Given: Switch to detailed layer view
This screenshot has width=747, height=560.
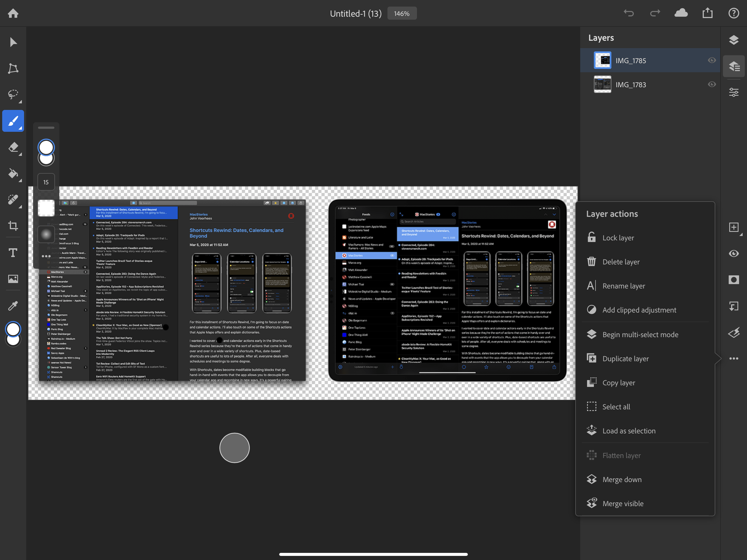Looking at the screenshot, I should (x=734, y=66).
